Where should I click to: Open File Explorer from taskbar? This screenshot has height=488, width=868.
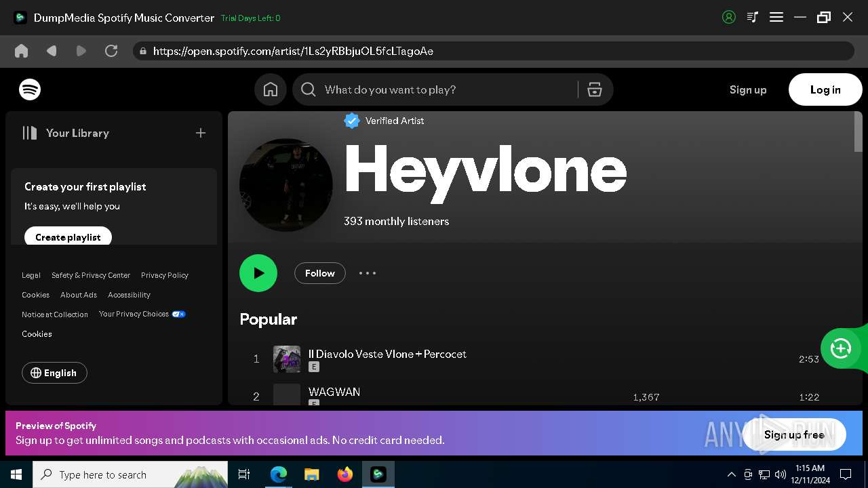(x=312, y=474)
